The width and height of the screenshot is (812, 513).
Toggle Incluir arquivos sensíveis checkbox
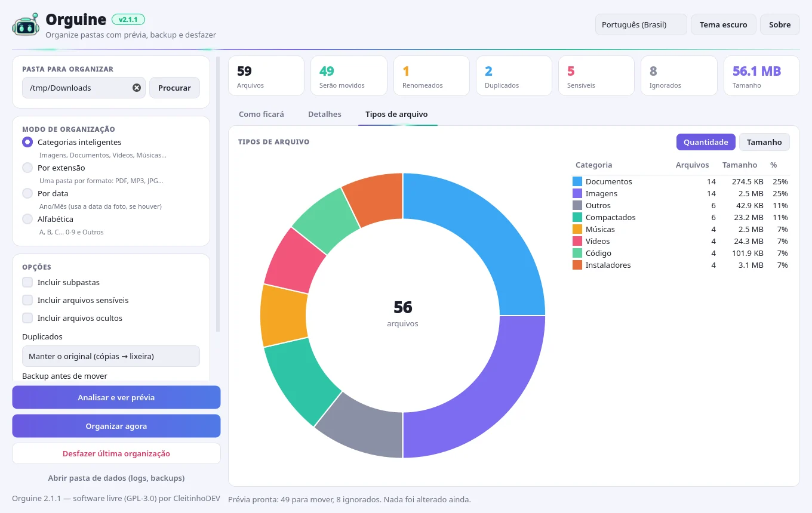click(27, 300)
